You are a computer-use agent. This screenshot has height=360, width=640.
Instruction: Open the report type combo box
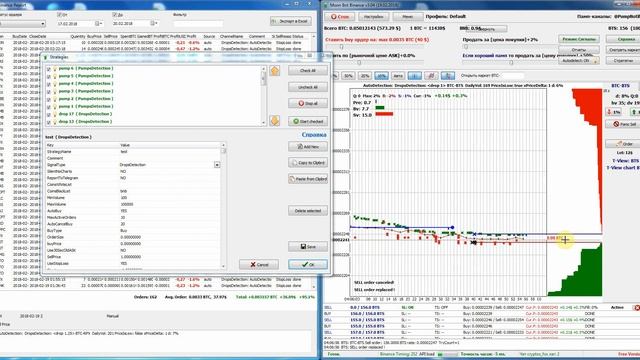pyautogui.click(x=22, y=24)
